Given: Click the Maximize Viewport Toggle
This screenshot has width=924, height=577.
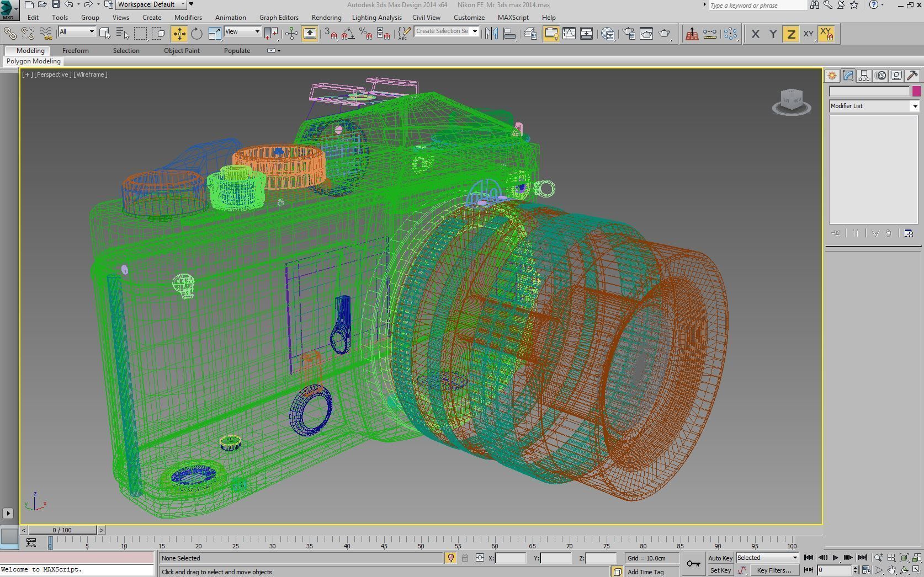Looking at the screenshot, I should (x=916, y=570).
